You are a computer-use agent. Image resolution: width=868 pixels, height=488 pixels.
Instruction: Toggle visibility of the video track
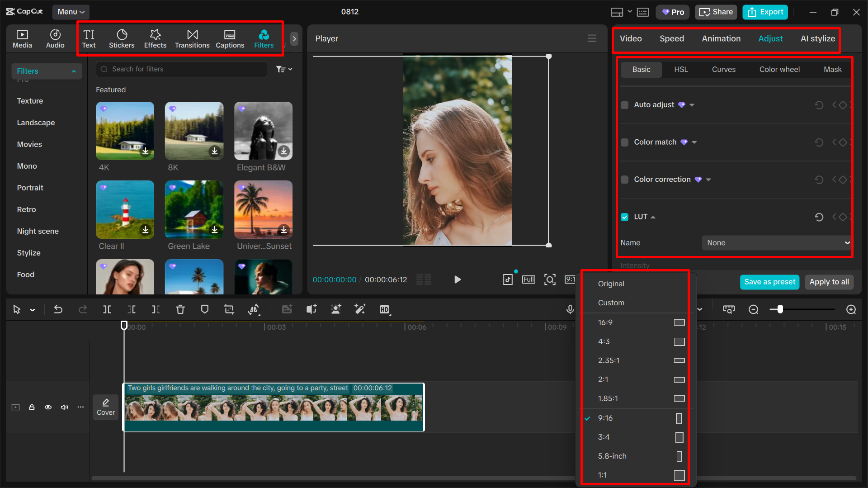pos(48,407)
